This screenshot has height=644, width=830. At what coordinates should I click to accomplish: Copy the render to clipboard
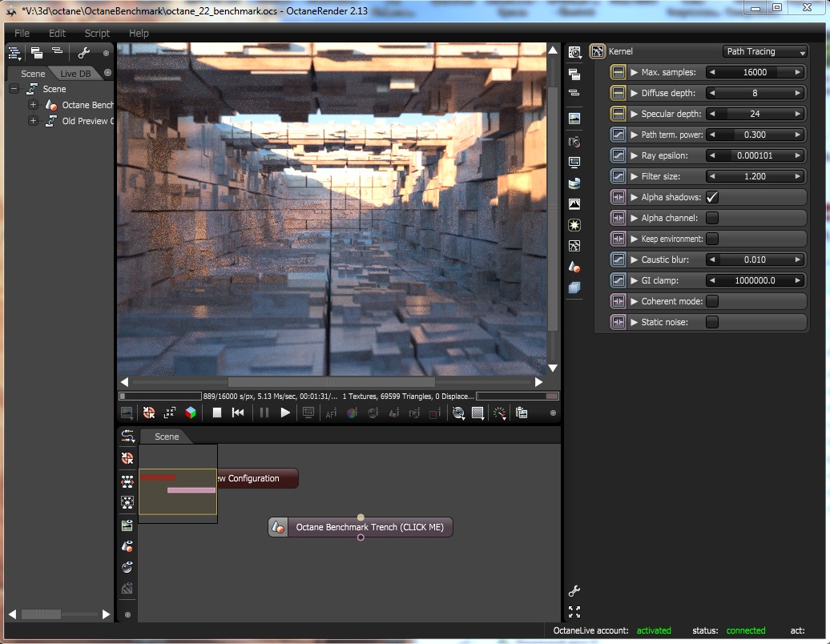522,413
